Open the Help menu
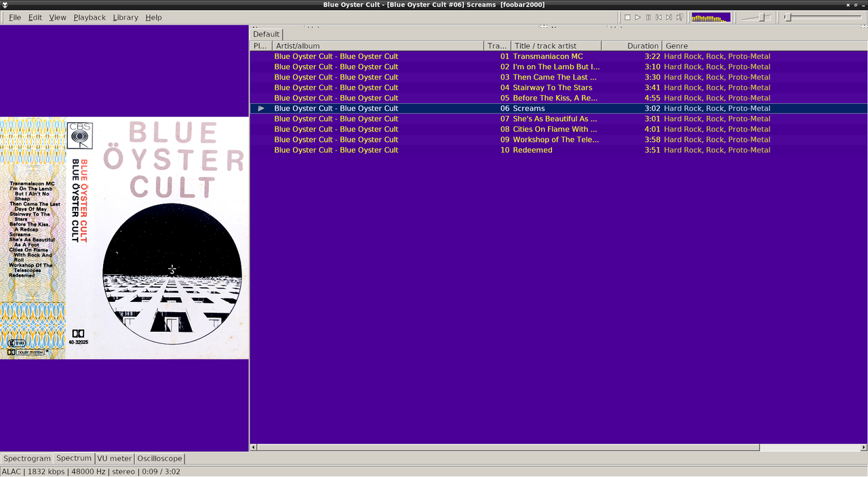 pyautogui.click(x=153, y=17)
